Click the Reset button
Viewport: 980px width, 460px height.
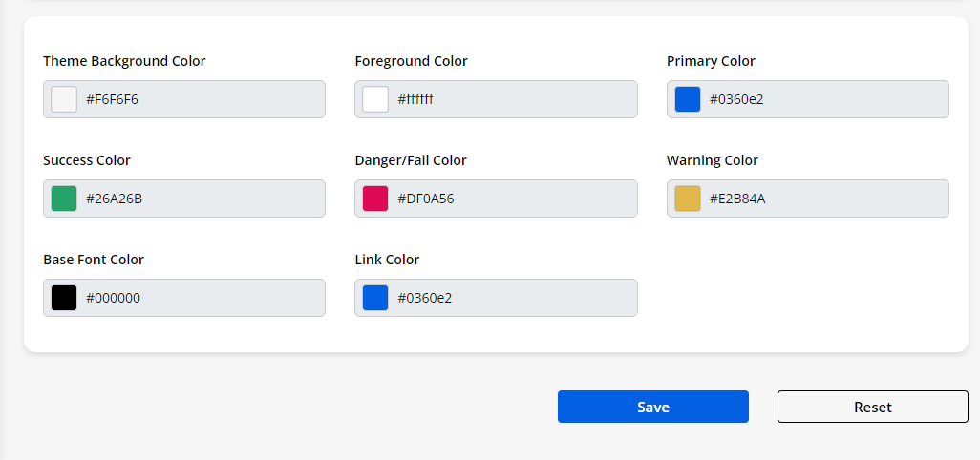coord(872,407)
